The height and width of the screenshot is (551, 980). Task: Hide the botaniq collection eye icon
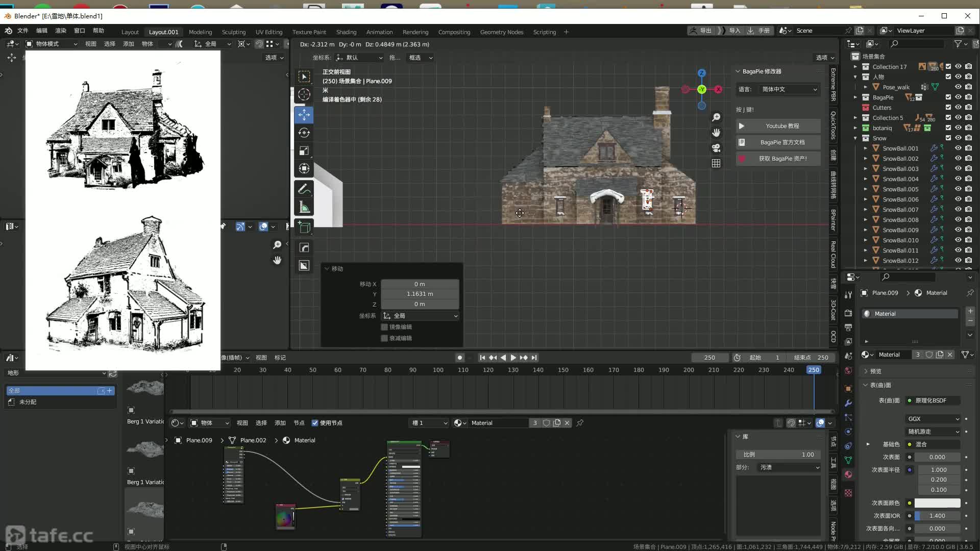(958, 128)
